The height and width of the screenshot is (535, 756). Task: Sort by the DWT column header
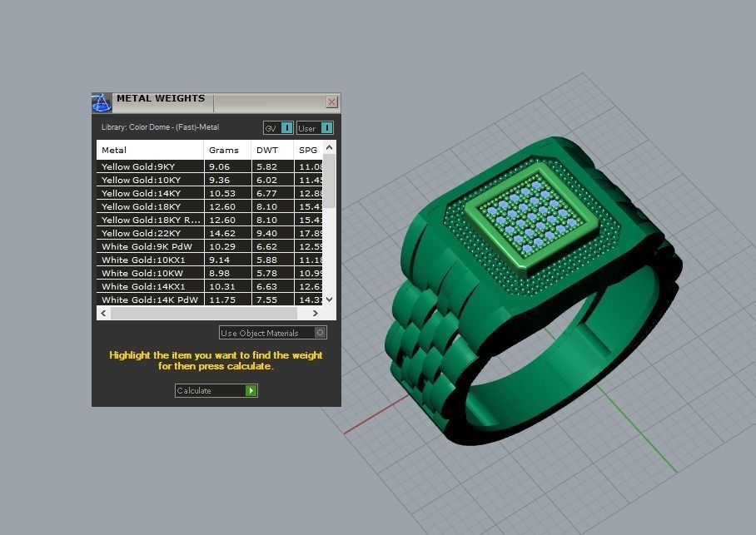click(x=272, y=150)
